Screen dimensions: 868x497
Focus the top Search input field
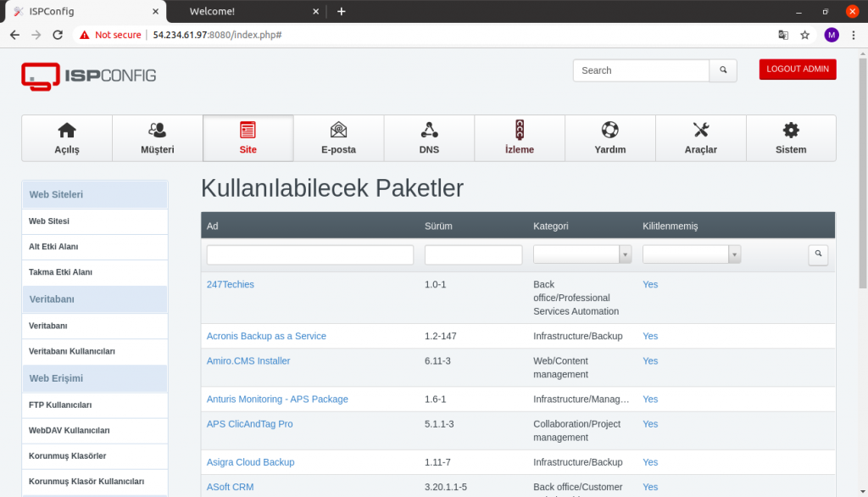(x=641, y=70)
